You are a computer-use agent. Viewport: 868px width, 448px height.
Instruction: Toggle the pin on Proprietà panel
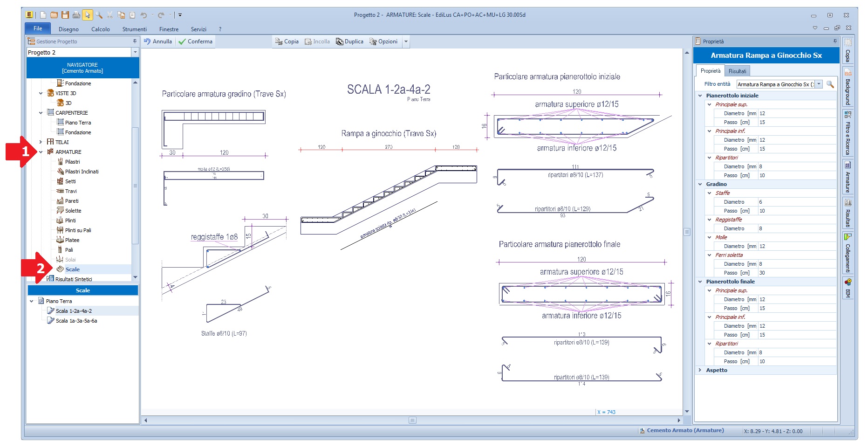835,41
